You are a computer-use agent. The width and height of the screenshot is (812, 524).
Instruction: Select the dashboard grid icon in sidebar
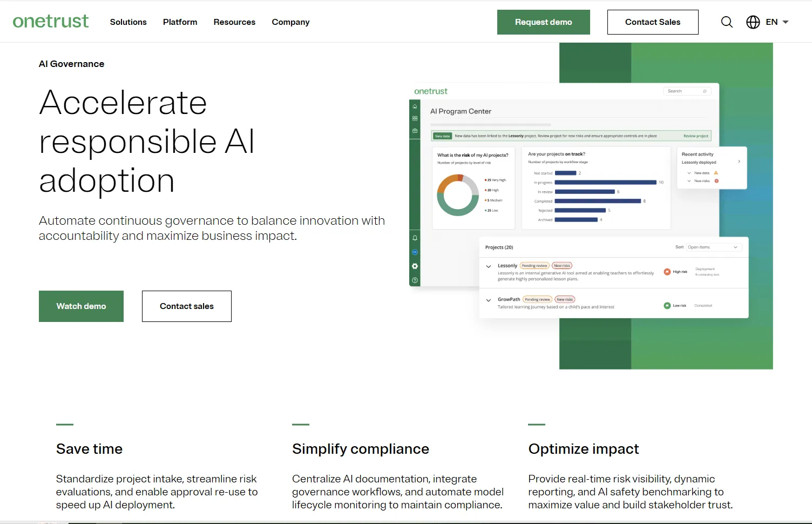pos(415,117)
